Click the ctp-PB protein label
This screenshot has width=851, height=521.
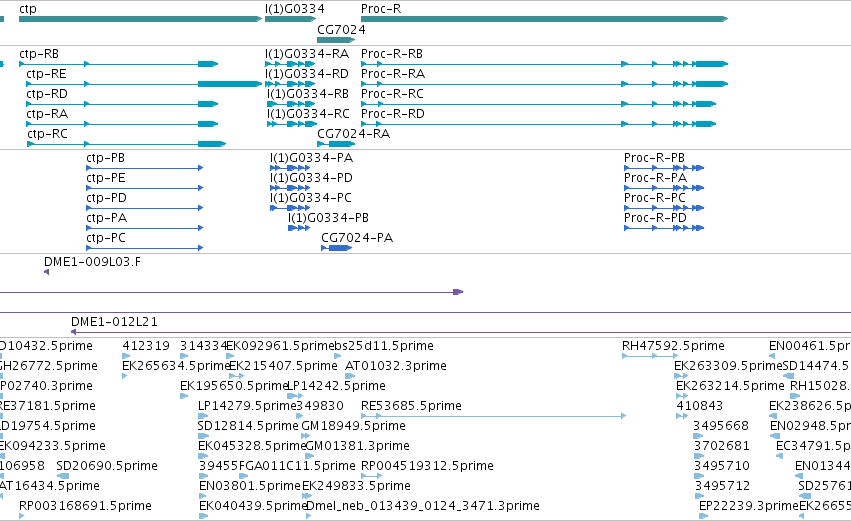tap(105, 158)
